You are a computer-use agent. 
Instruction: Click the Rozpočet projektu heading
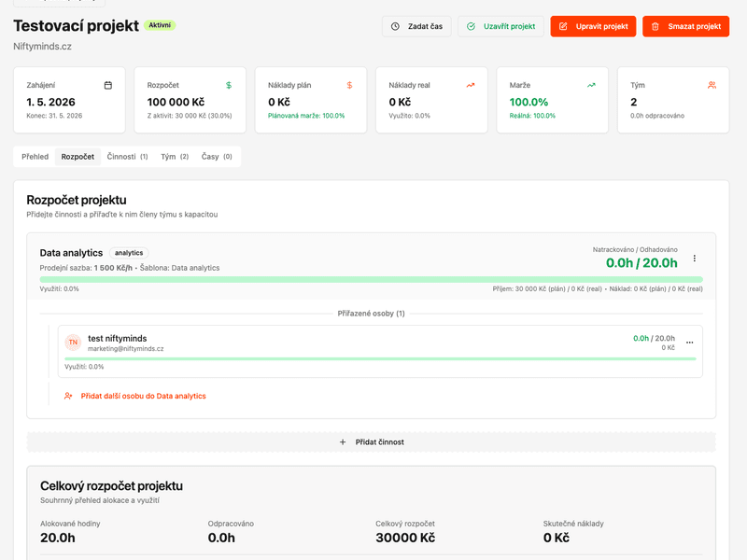77,200
